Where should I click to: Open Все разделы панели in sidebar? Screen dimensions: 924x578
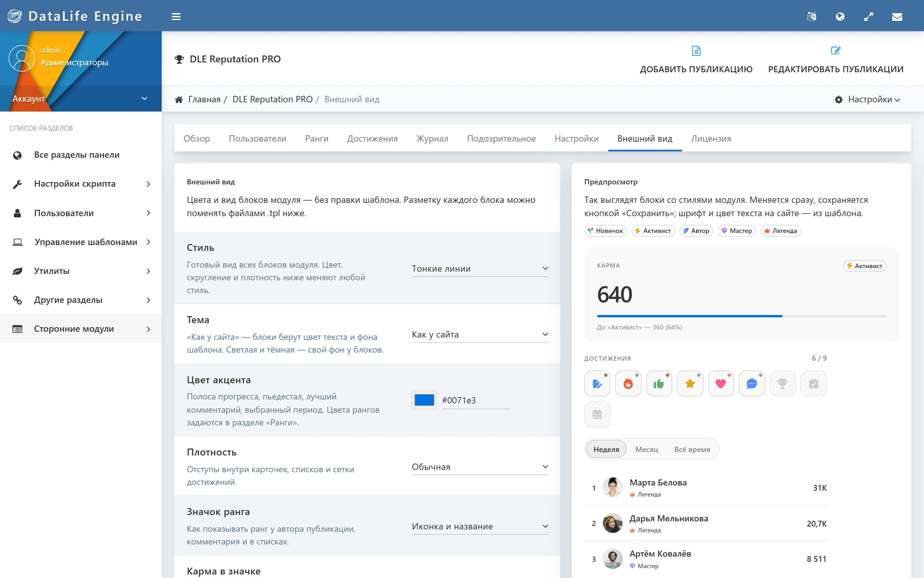(81, 155)
